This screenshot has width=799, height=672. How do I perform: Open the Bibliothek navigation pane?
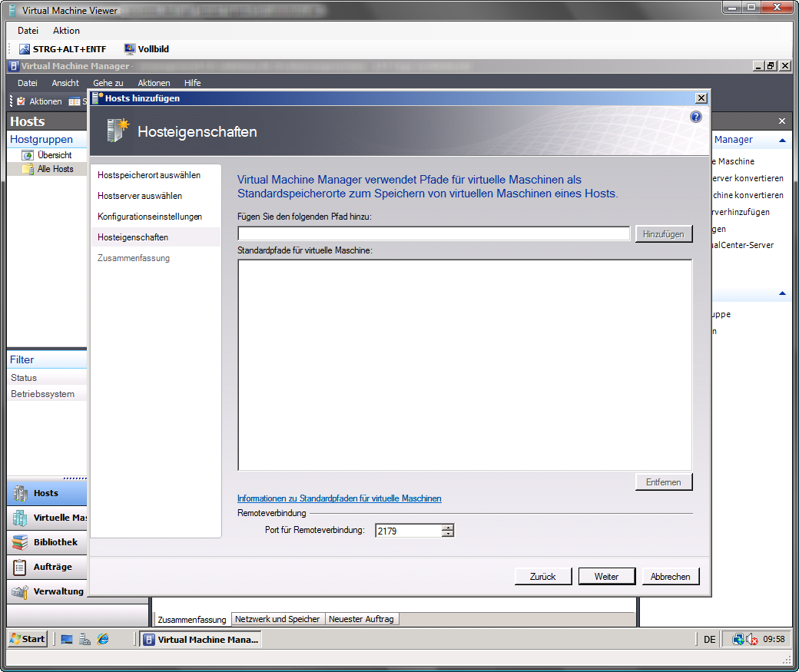coord(47,542)
